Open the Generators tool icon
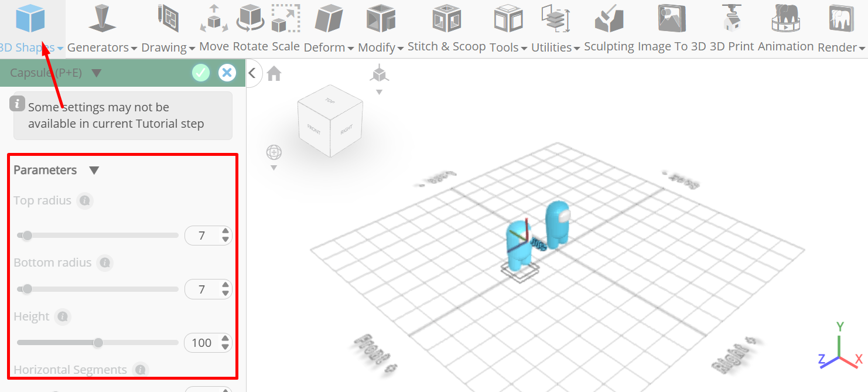This screenshot has width=868, height=392. pyautogui.click(x=102, y=18)
